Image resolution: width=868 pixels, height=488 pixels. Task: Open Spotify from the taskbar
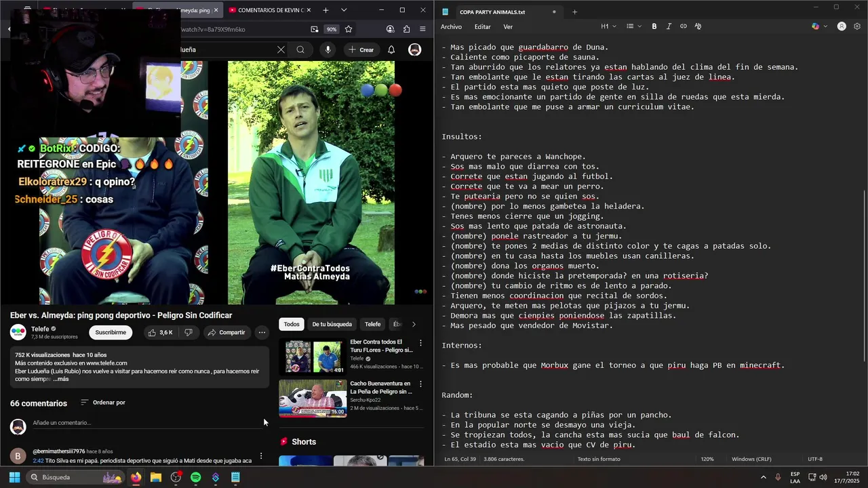(x=195, y=477)
